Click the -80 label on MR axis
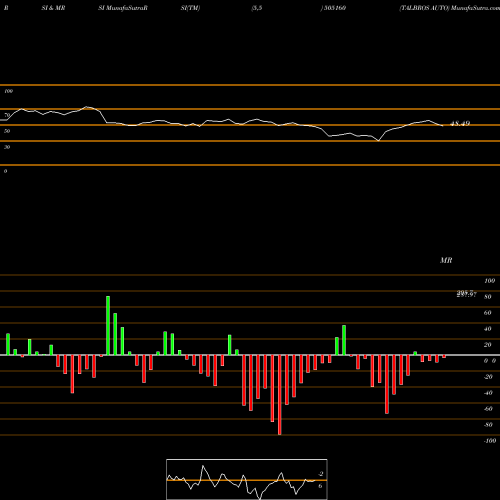500x500 pixels. click(x=488, y=425)
